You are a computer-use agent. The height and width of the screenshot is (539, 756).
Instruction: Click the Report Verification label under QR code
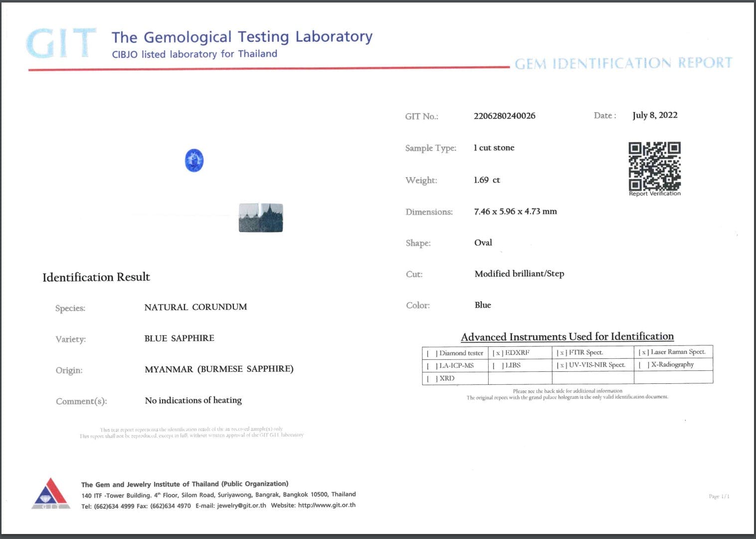pos(654,194)
